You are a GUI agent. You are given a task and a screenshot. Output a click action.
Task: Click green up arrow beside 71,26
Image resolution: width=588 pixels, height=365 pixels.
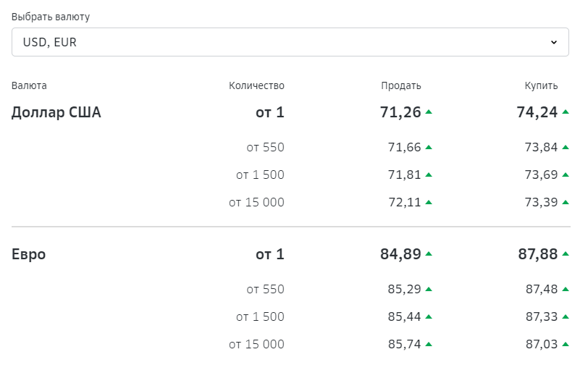tap(429, 112)
